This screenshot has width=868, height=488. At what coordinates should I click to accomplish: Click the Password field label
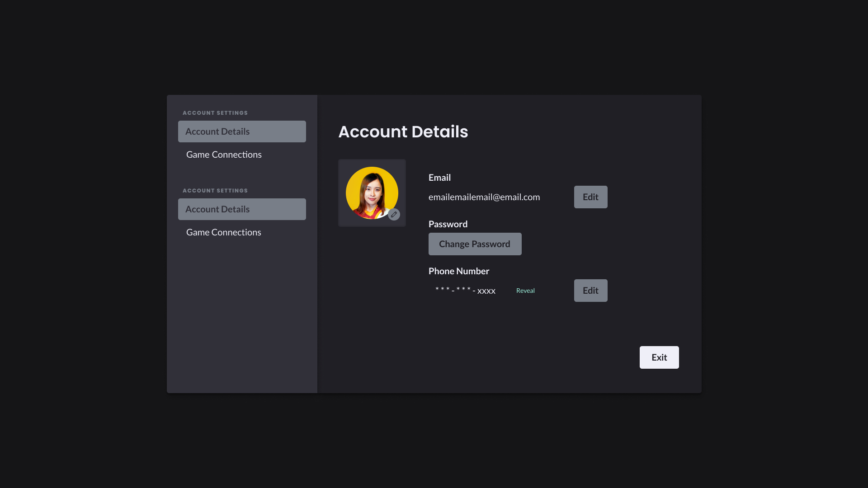tap(448, 224)
